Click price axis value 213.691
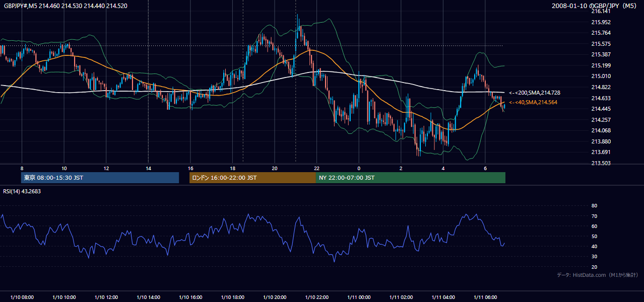This screenshot has width=644, height=302. click(601, 152)
